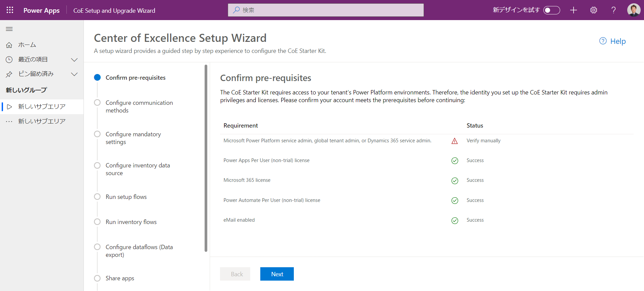Click the Power Apps brand link
Viewport: 644px width, 291px height.
click(x=42, y=10)
